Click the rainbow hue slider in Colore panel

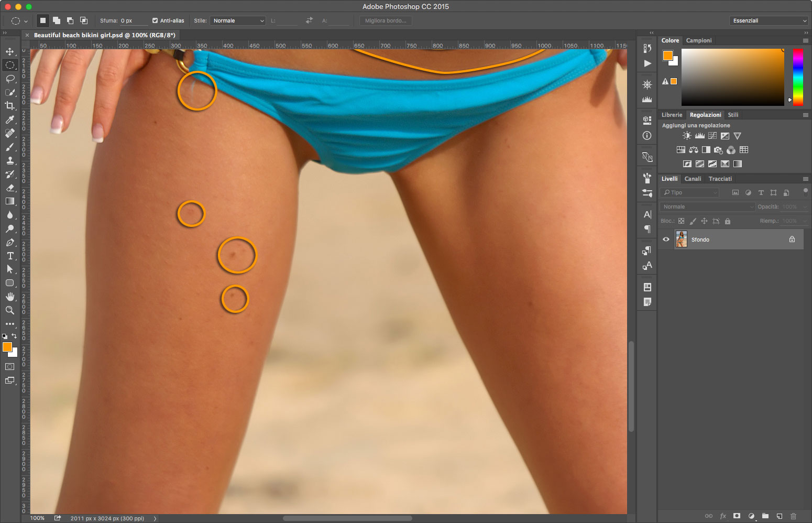coord(798,77)
